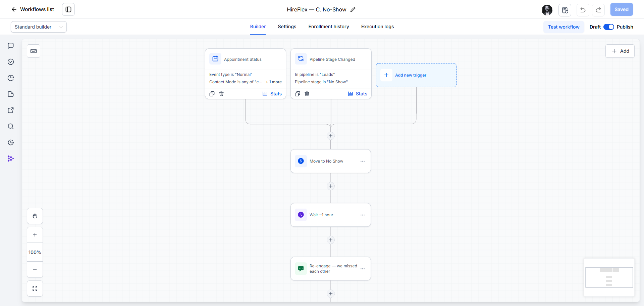Toggle the Draft/Publish switch
This screenshot has width=644, height=306.
[608, 27]
